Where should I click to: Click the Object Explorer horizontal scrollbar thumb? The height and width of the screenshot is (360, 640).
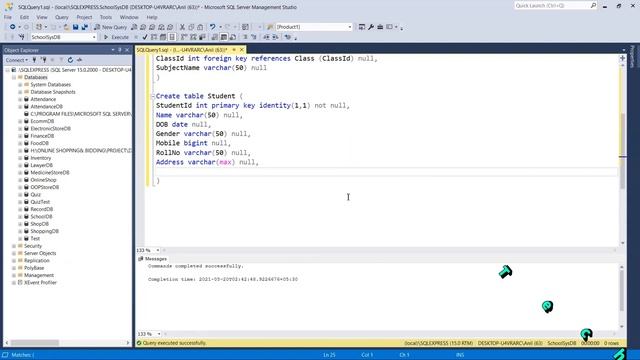35,343
